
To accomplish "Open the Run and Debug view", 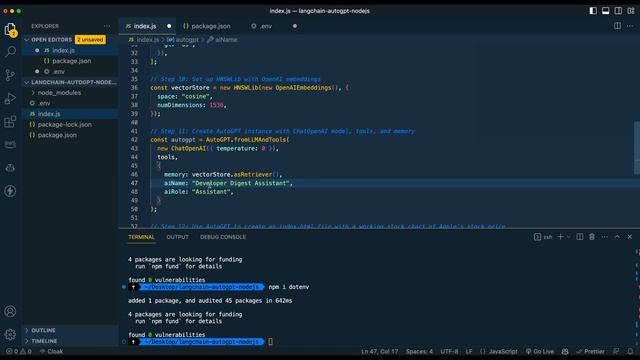I will (10, 98).
